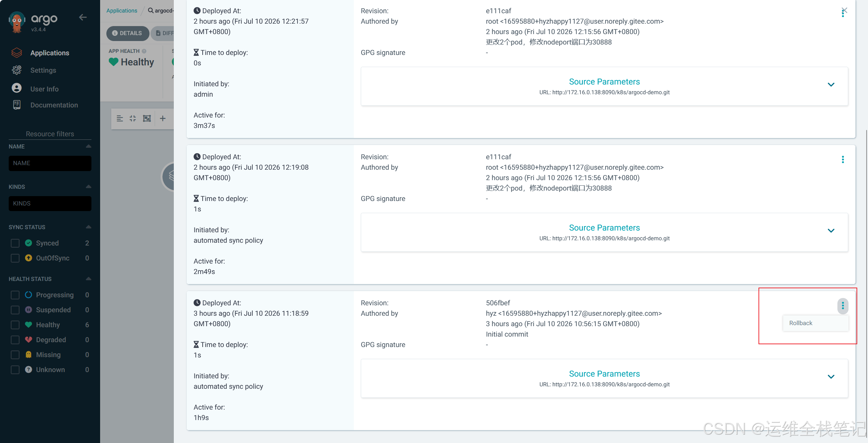Click the NAME filter input field
Image resolution: width=868 pixels, height=443 pixels.
click(50, 163)
